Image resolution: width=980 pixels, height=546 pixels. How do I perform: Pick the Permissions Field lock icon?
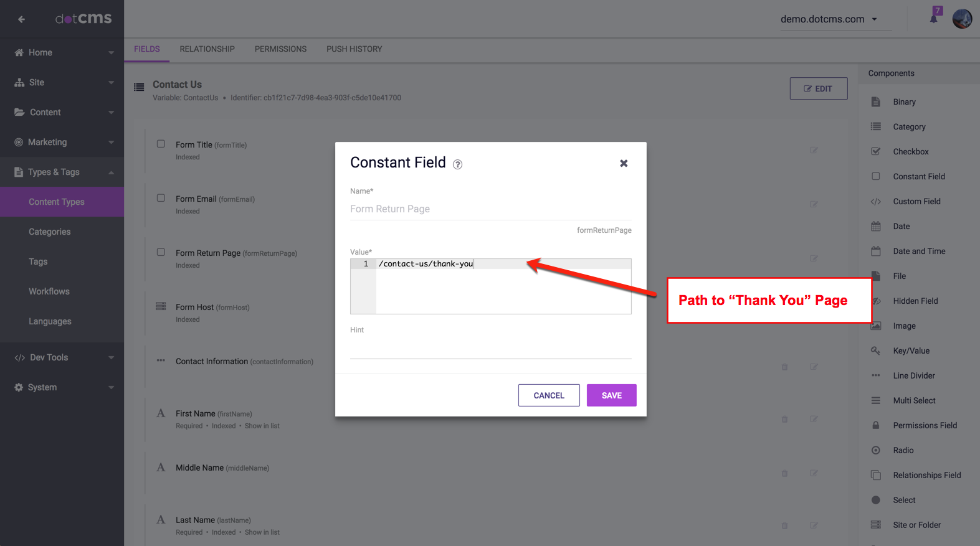pyautogui.click(x=875, y=426)
